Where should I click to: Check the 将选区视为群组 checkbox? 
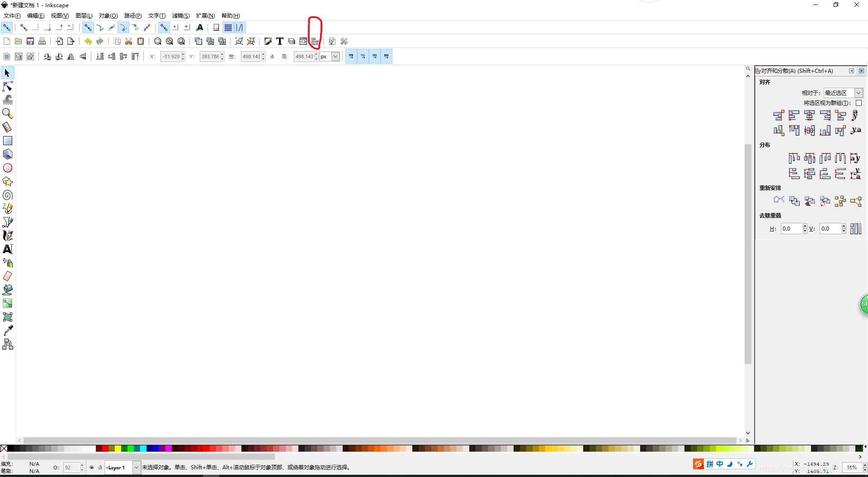pyautogui.click(x=859, y=103)
